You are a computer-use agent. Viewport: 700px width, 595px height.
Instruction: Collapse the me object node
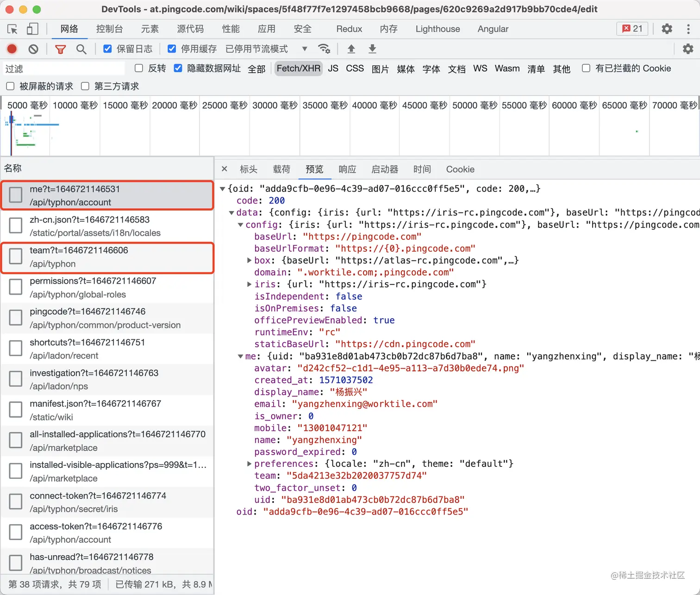pyautogui.click(x=240, y=356)
